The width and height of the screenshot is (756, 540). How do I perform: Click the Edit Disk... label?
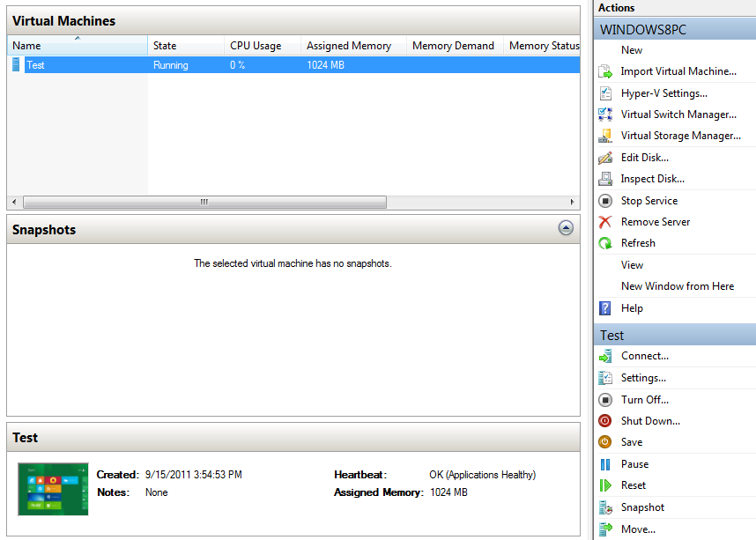(645, 158)
